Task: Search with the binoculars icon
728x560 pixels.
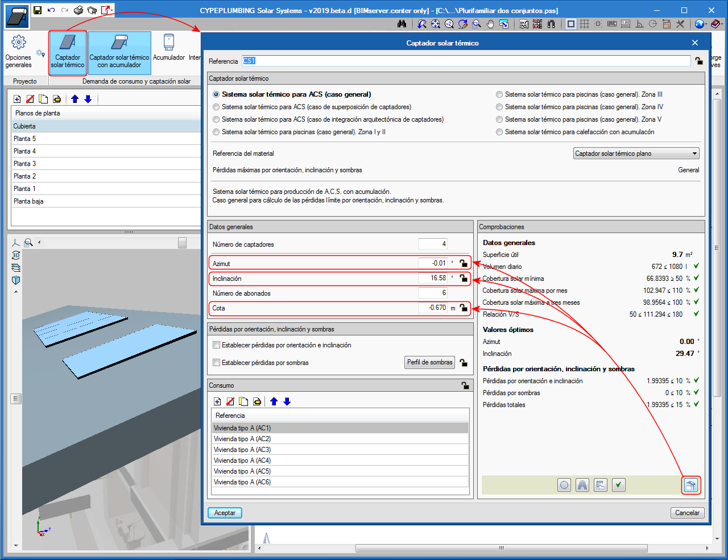Action: [x=402, y=24]
